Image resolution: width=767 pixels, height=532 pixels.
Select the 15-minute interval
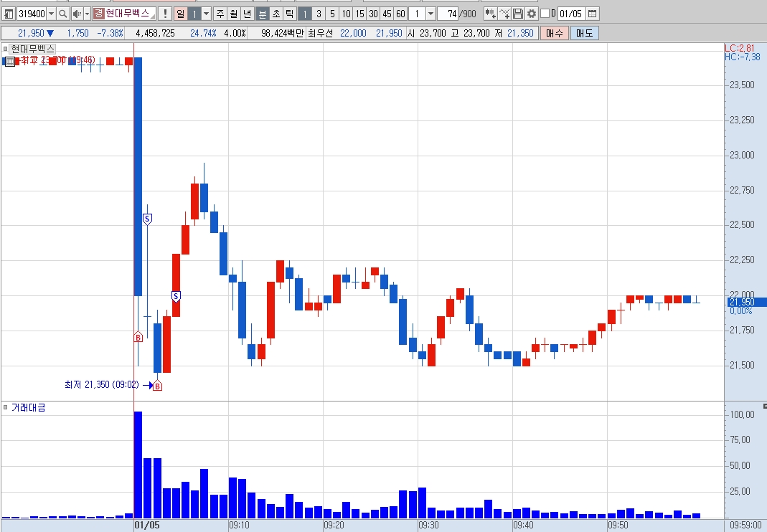click(359, 14)
